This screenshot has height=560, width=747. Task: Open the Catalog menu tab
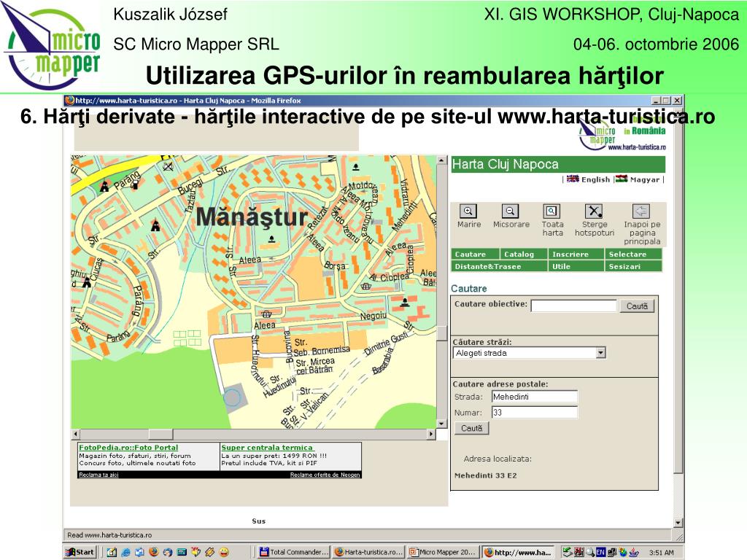pos(524,254)
